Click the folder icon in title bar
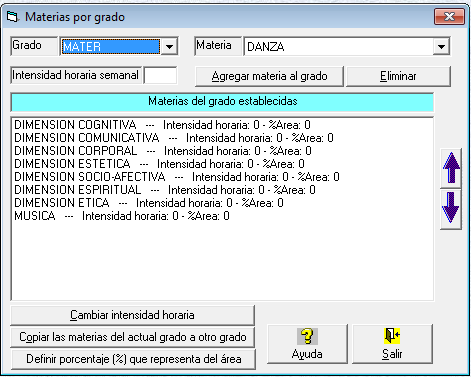Screen dimensions: 471x377 point(13,16)
